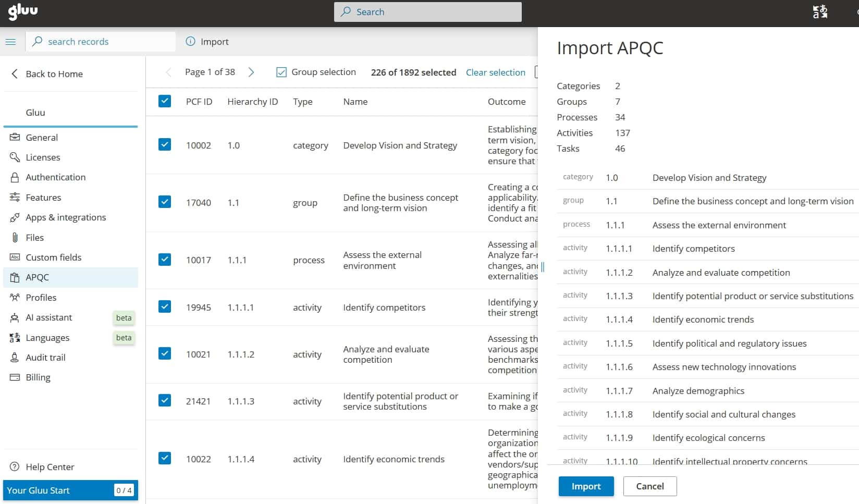The height and width of the screenshot is (504, 859).
Task: Click the Custom fields icon
Action: point(15,257)
